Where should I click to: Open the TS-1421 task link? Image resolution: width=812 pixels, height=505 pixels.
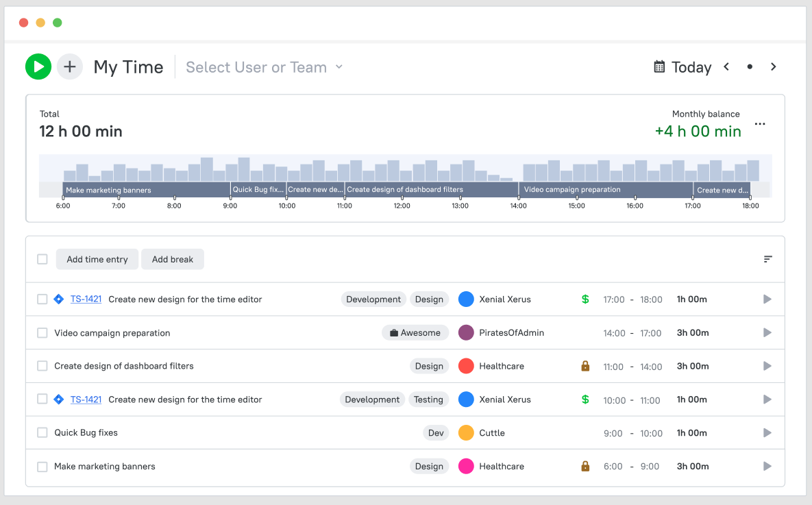[86, 299]
